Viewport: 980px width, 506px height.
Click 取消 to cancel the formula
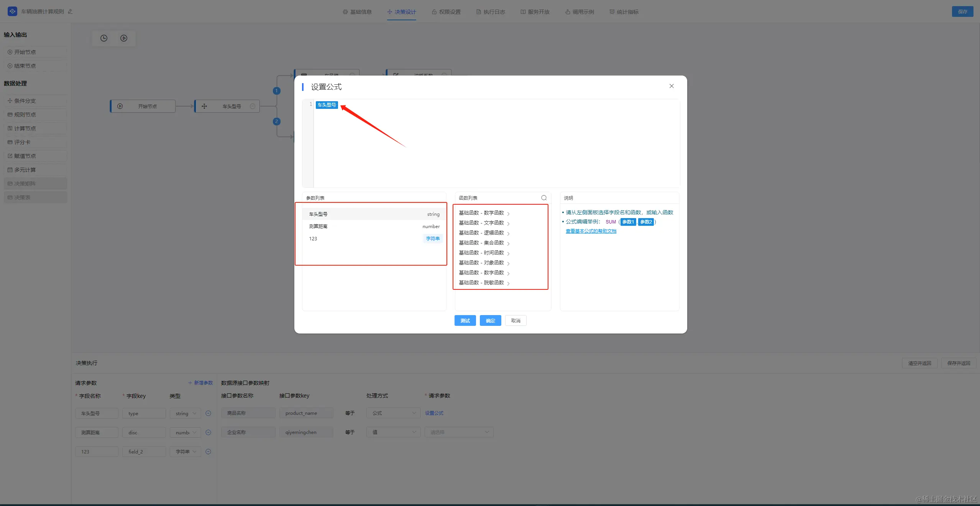pyautogui.click(x=515, y=320)
